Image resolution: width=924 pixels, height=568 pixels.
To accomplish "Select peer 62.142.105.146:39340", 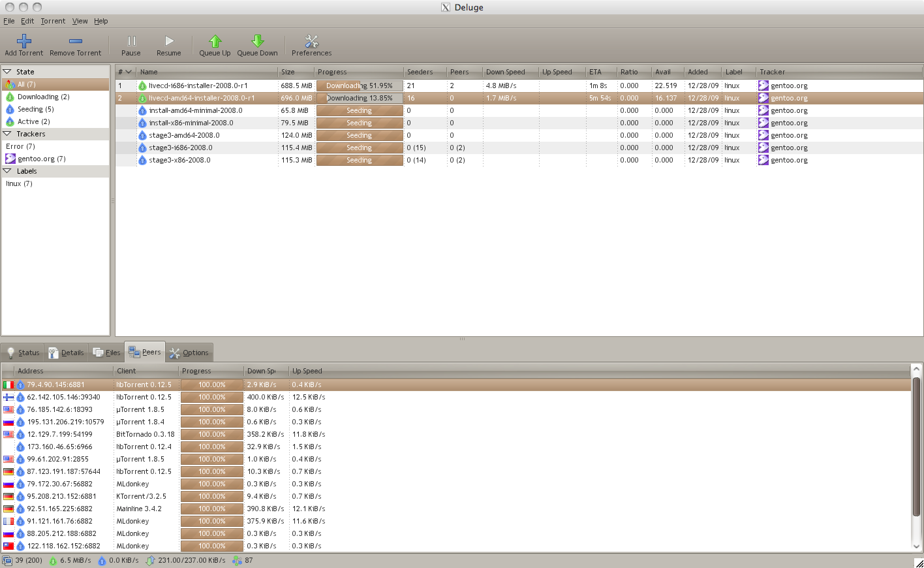I will pos(456,397).
